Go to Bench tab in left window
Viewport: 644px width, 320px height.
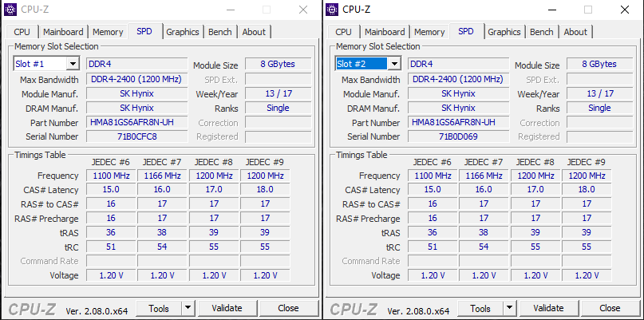pyautogui.click(x=219, y=32)
